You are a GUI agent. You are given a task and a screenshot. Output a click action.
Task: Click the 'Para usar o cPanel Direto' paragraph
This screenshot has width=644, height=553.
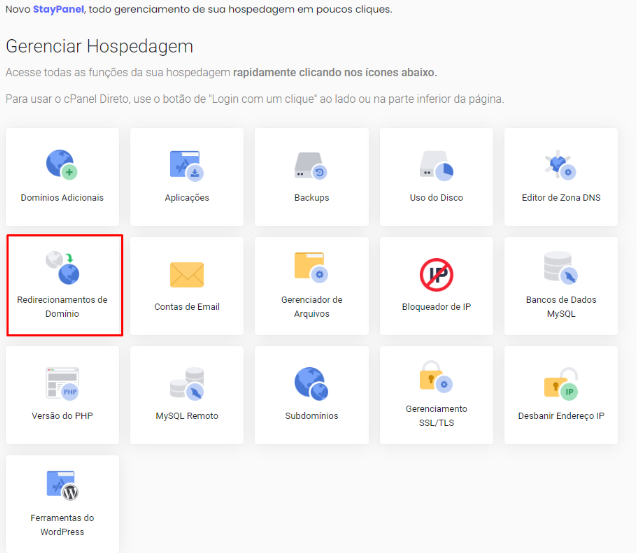click(255, 99)
